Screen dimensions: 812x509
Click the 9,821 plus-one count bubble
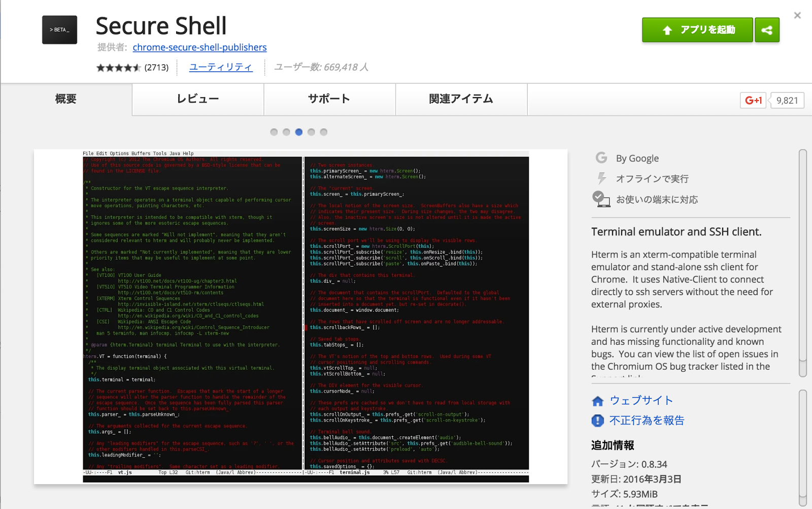(x=787, y=100)
